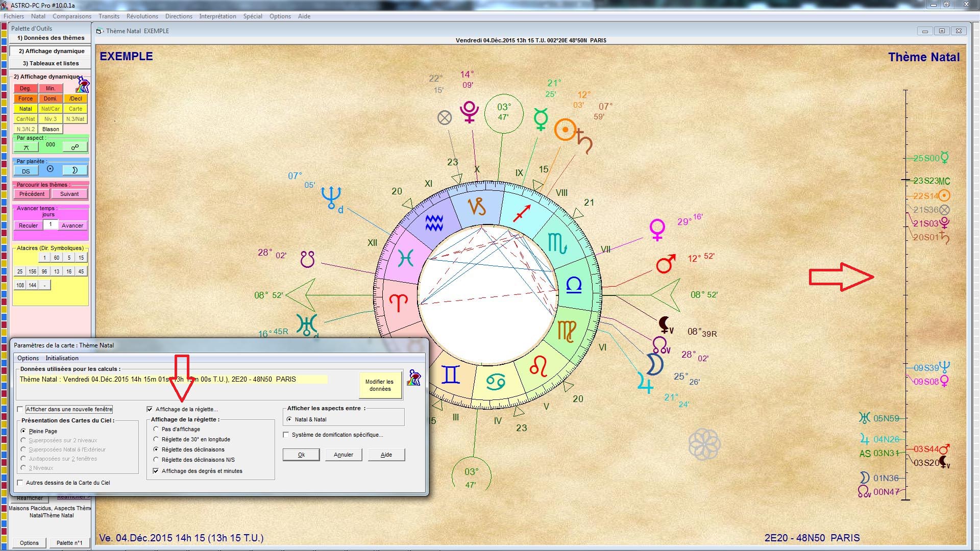Click the Sun symbol under Par planète
This screenshot has width=980, height=551.
click(x=50, y=169)
